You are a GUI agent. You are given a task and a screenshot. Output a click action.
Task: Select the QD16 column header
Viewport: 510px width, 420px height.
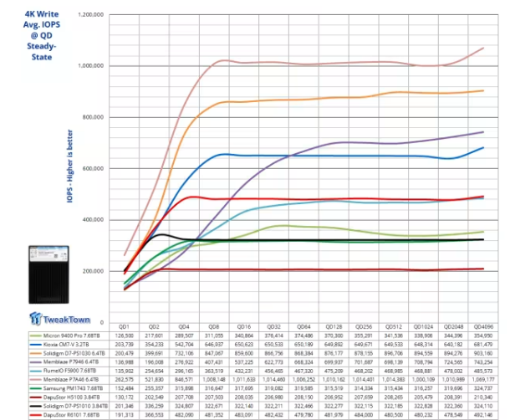click(243, 327)
